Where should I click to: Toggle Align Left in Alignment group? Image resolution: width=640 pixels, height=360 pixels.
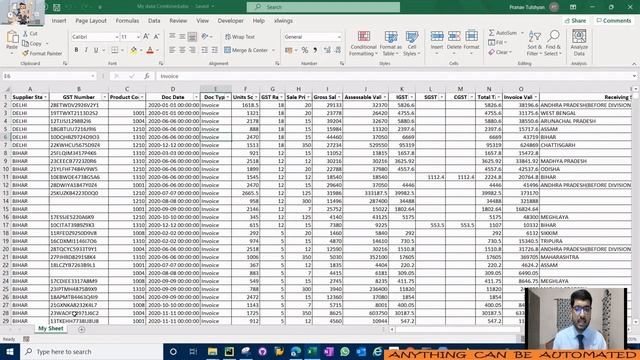(172, 50)
